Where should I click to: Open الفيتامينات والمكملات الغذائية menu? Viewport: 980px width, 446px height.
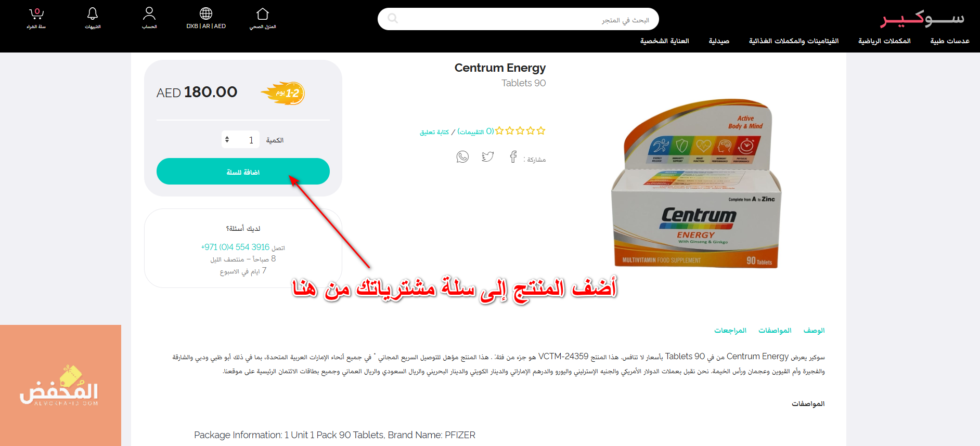(x=794, y=41)
